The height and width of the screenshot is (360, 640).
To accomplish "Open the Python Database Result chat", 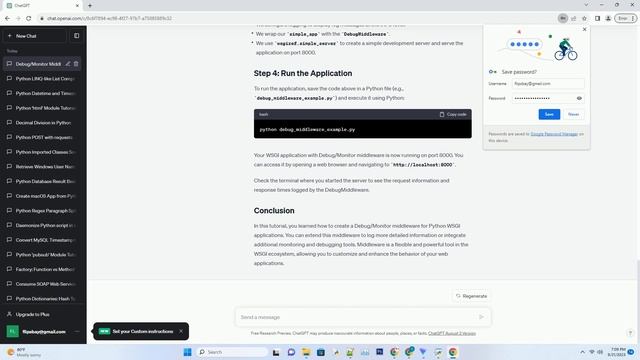I will [42, 181].
